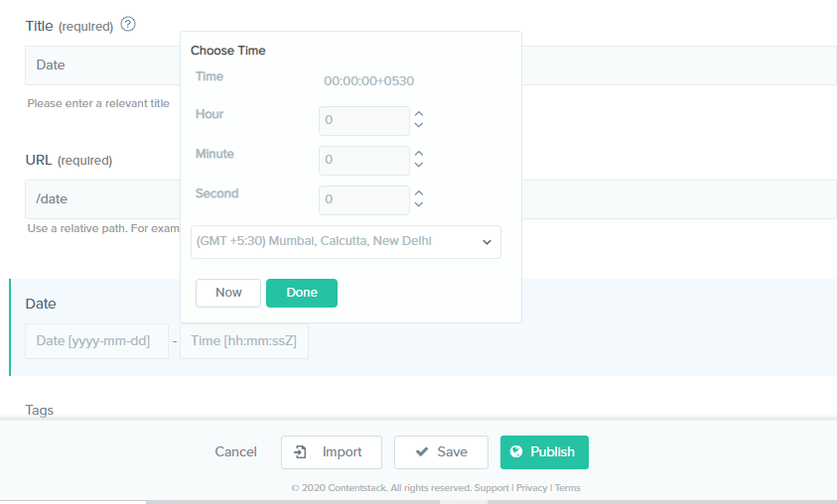Click Cancel at the bottom bar

pos(236,451)
